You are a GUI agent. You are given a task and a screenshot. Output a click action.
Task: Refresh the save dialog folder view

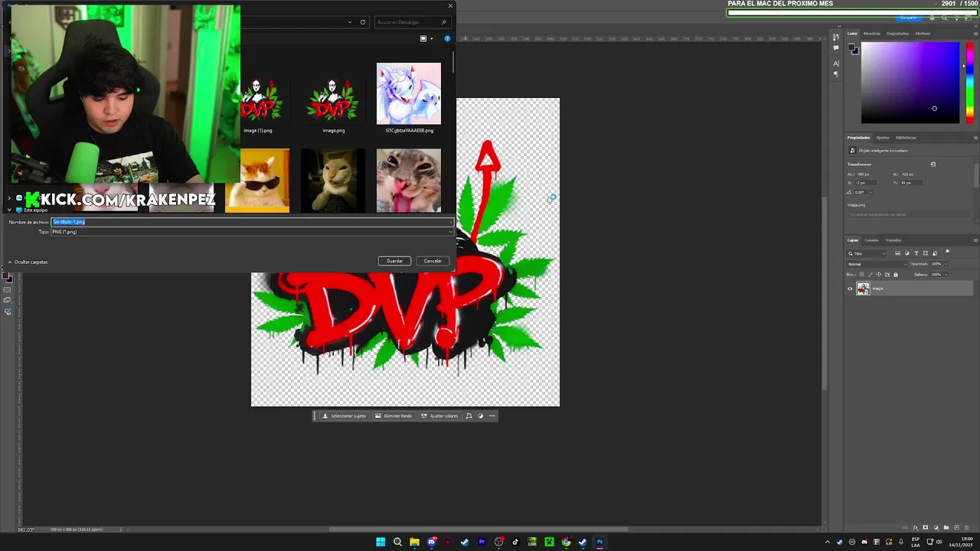coord(363,22)
